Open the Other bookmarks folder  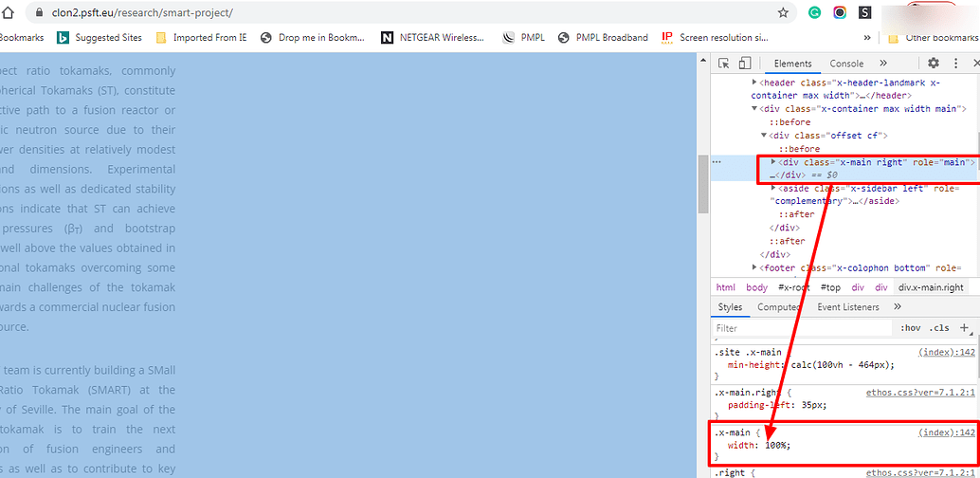(x=934, y=38)
